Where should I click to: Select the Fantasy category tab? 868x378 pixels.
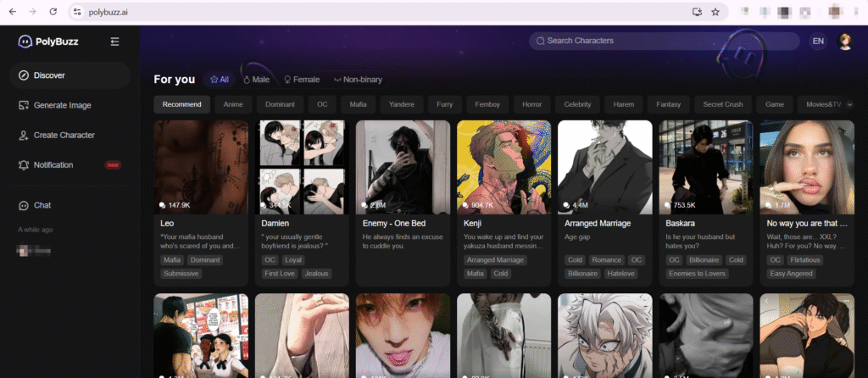pos(669,104)
